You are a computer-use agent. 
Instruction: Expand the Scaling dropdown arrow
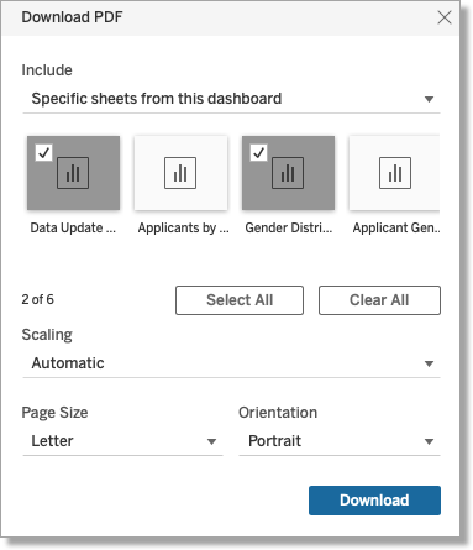[429, 364]
